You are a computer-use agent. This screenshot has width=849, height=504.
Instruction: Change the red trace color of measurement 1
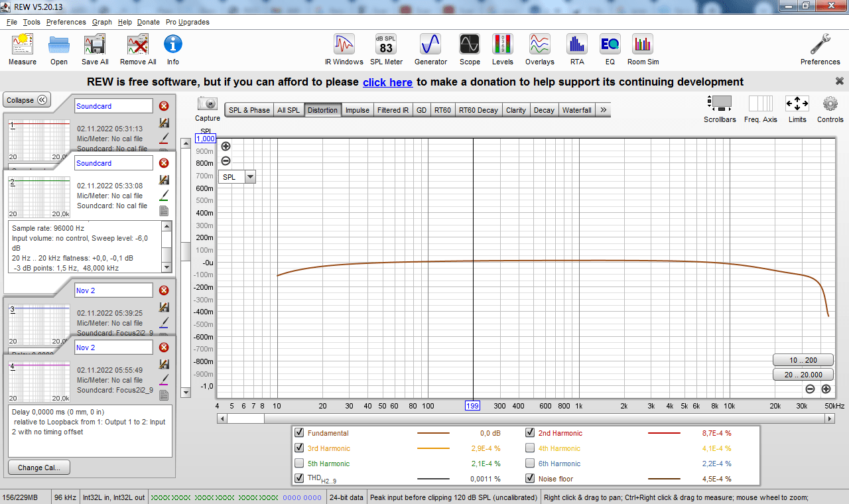[164, 138]
